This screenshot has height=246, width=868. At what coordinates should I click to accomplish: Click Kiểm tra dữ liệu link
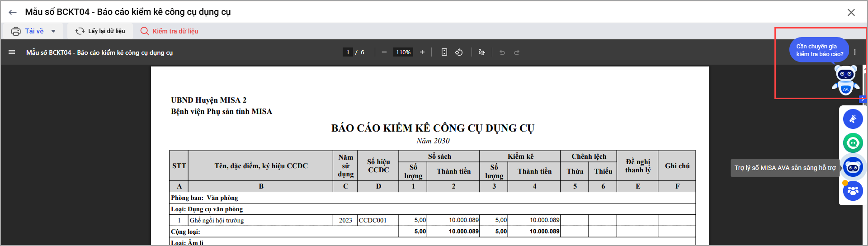click(170, 31)
